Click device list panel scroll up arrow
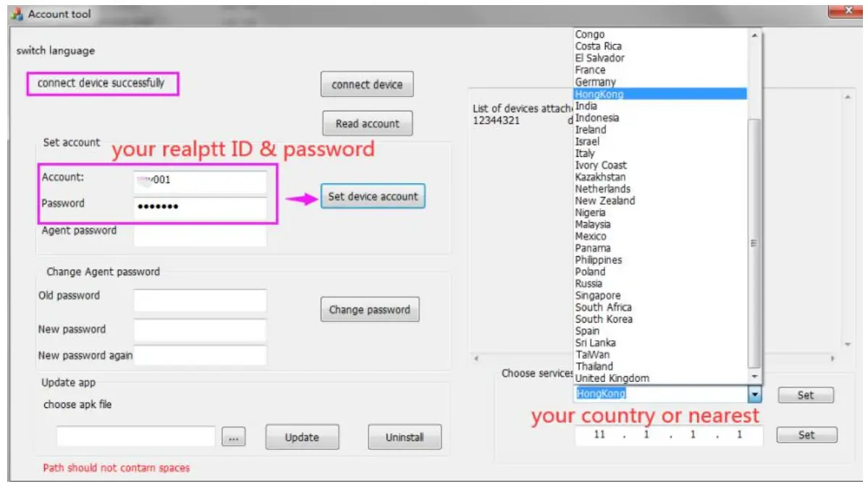The image size is (868, 484). point(848,97)
